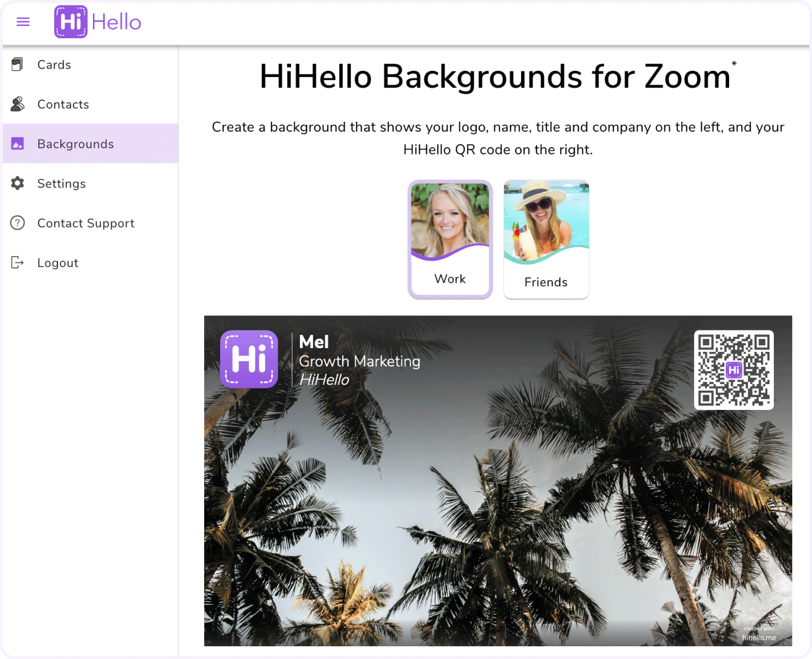Click the Hello wordmark in header
Image resolution: width=812 pixels, height=659 pixels.
tap(116, 22)
